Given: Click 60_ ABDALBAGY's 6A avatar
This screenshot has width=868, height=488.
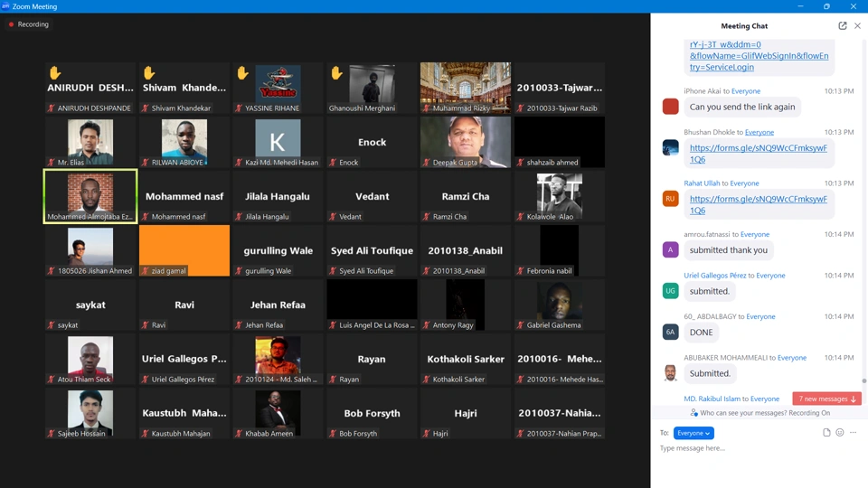Looking at the screenshot, I should (670, 332).
